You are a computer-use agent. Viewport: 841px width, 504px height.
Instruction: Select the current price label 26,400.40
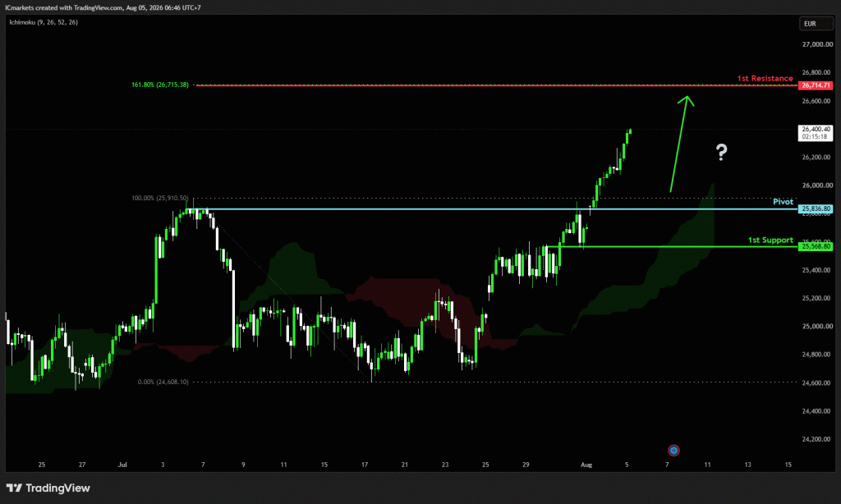(816, 132)
